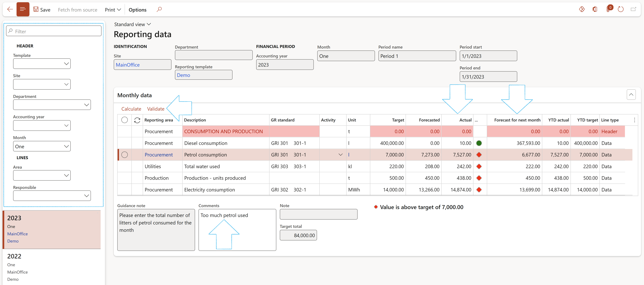The image size is (644, 285).
Task: Click the Period name field
Action: [417, 56]
